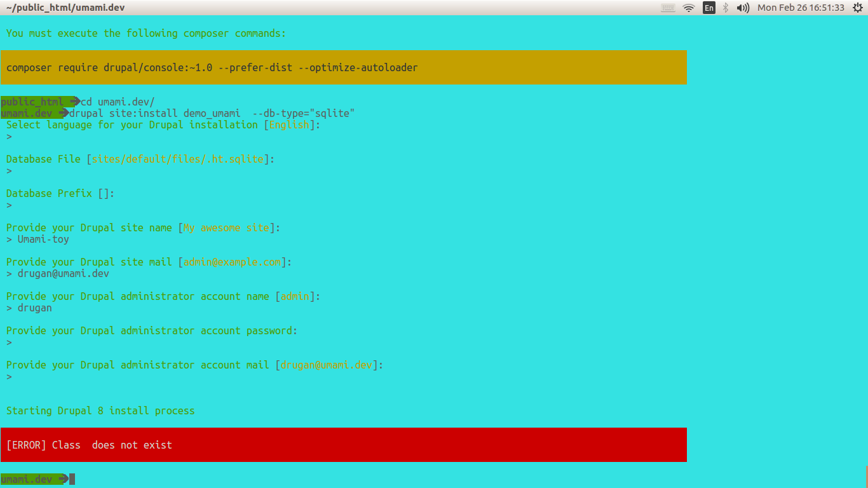
Task: Click the '[ERROR] Class does not exist' message
Action: (x=89, y=445)
